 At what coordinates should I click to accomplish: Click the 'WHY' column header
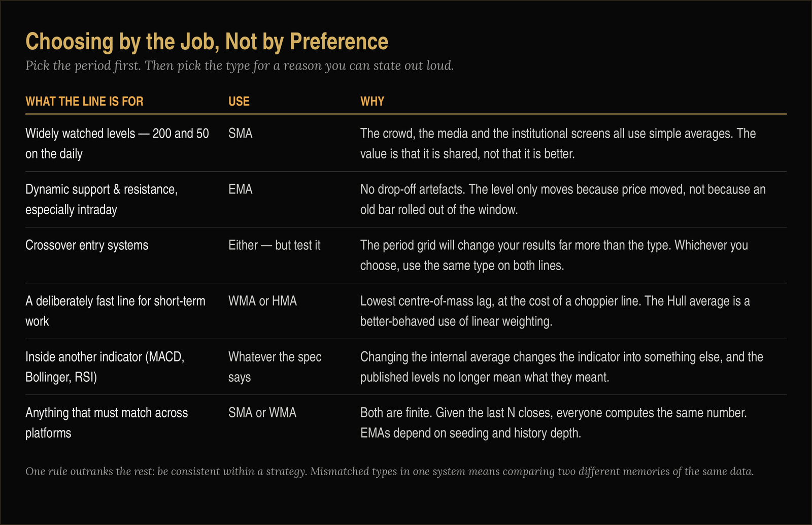click(x=372, y=102)
